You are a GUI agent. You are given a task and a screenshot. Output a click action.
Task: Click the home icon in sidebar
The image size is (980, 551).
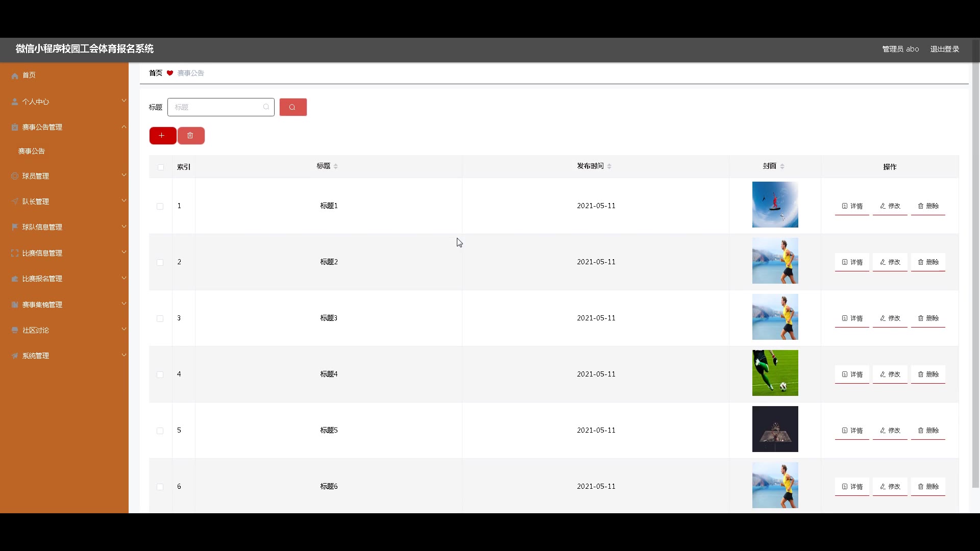click(x=15, y=76)
